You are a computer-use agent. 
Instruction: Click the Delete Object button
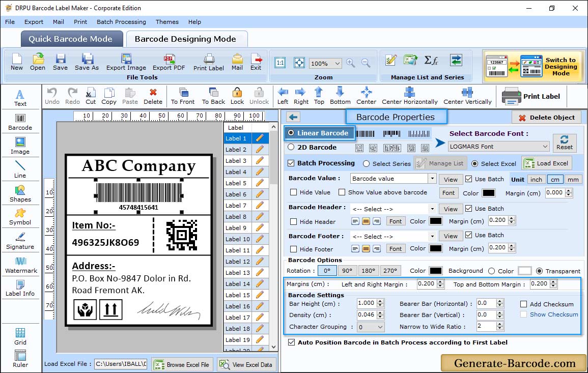click(x=546, y=118)
